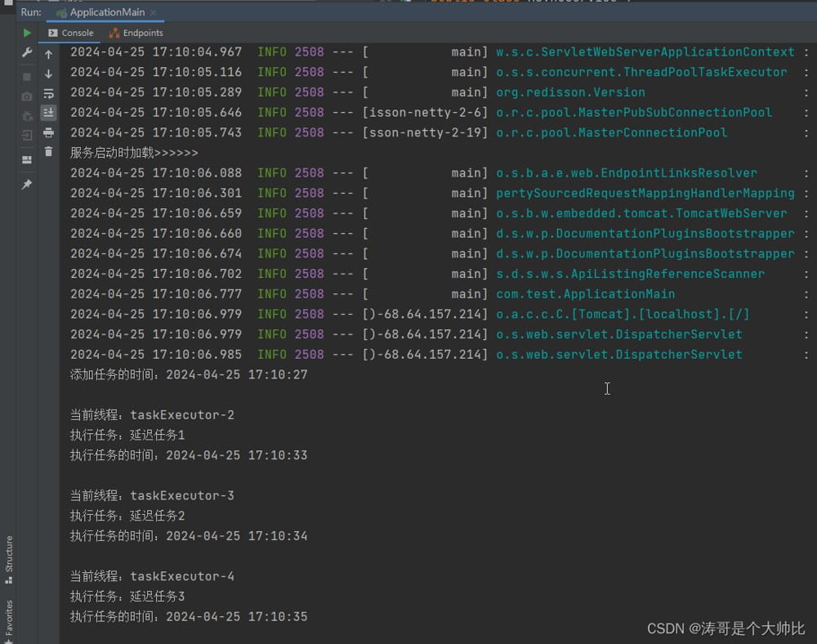Click log class o.r.c.pool.MasterPubSubConnectionPool
This screenshot has width=817, height=644.
click(x=634, y=113)
